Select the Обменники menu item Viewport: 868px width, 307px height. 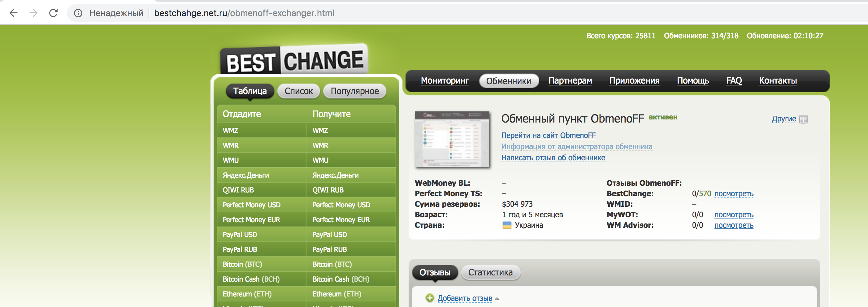[509, 81]
